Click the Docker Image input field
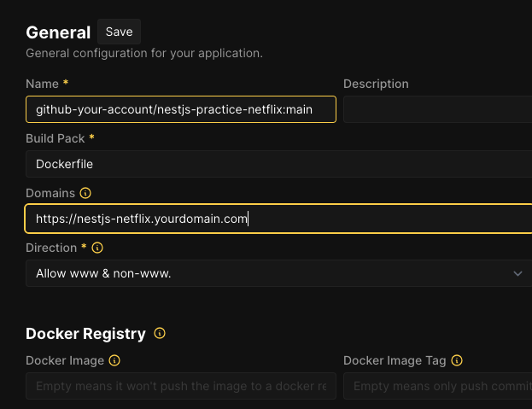This screenshot has width=532, height=409. (181, 386)
